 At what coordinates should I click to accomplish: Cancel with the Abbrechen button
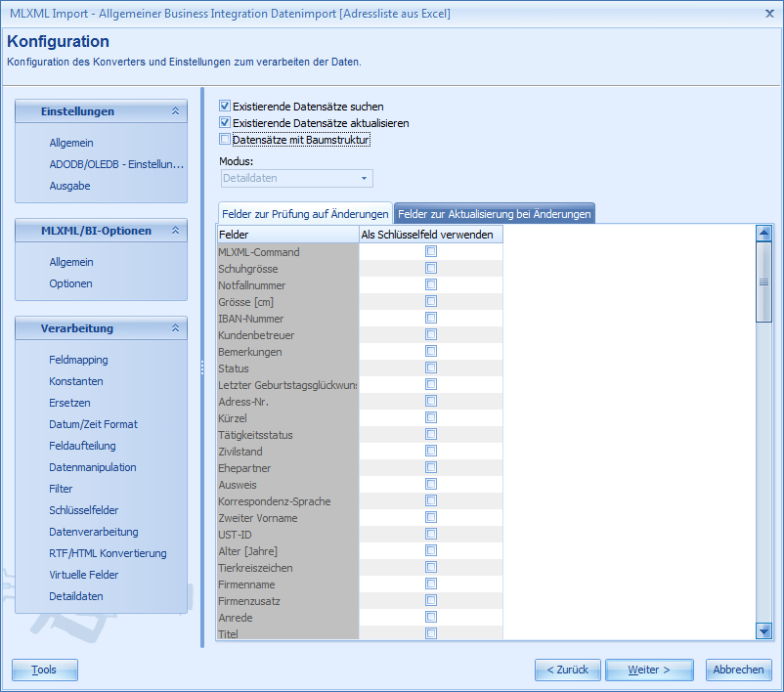[x=738, y=670]
